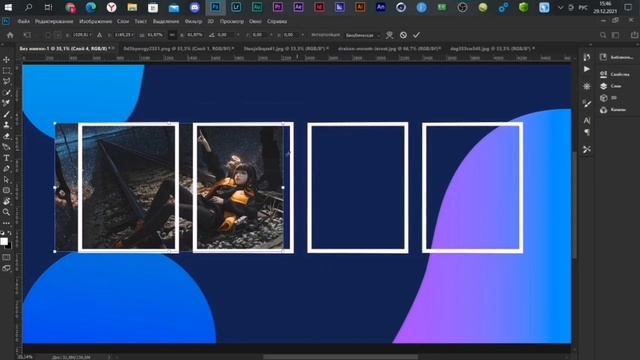
Task: Open Discord from the Windows taskbar
Action: 195,7
